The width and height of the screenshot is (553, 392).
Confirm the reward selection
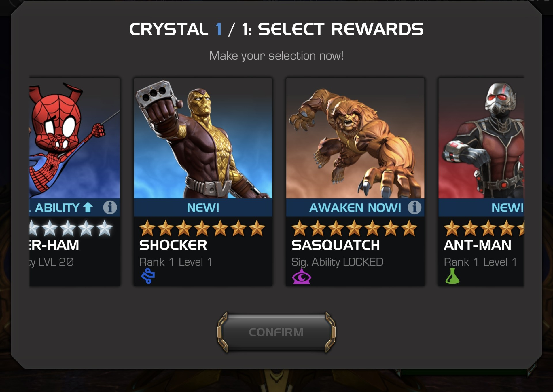(x=276, y=332)
